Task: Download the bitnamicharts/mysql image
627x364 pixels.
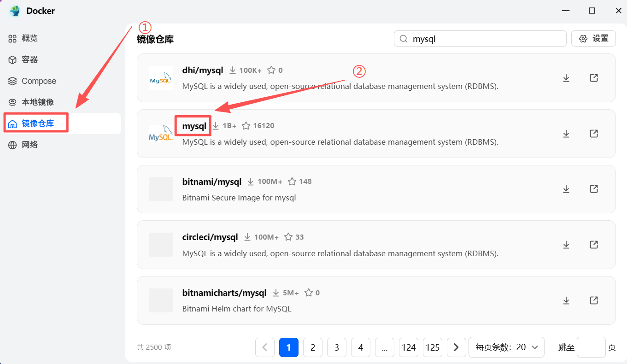Action: (x=566, y=300)
